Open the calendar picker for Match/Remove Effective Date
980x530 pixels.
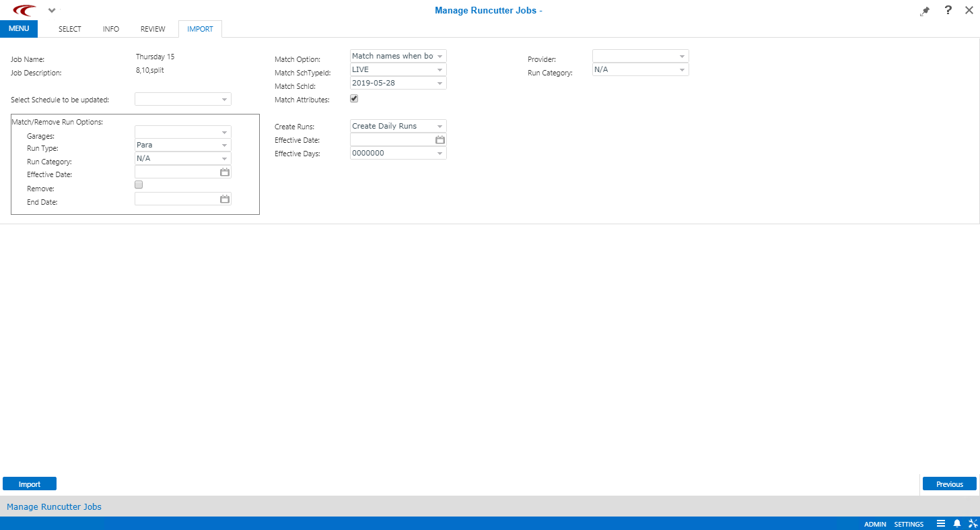coord(224,172)
